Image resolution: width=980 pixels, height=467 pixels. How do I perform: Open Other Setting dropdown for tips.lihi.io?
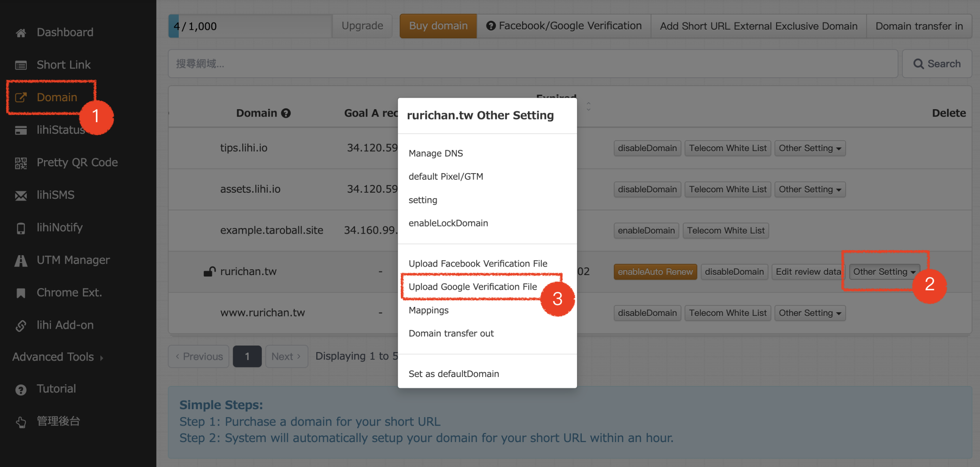tap(809, 148)
